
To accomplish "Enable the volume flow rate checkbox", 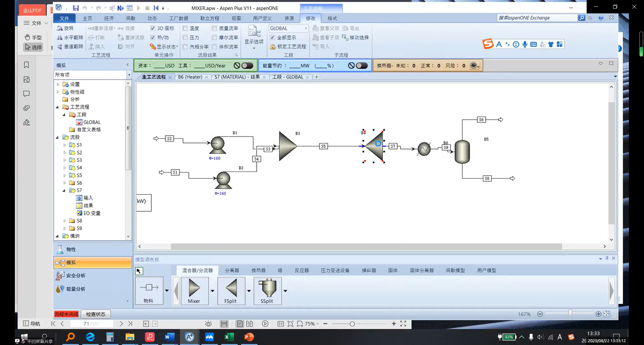I will click(214, 47).
